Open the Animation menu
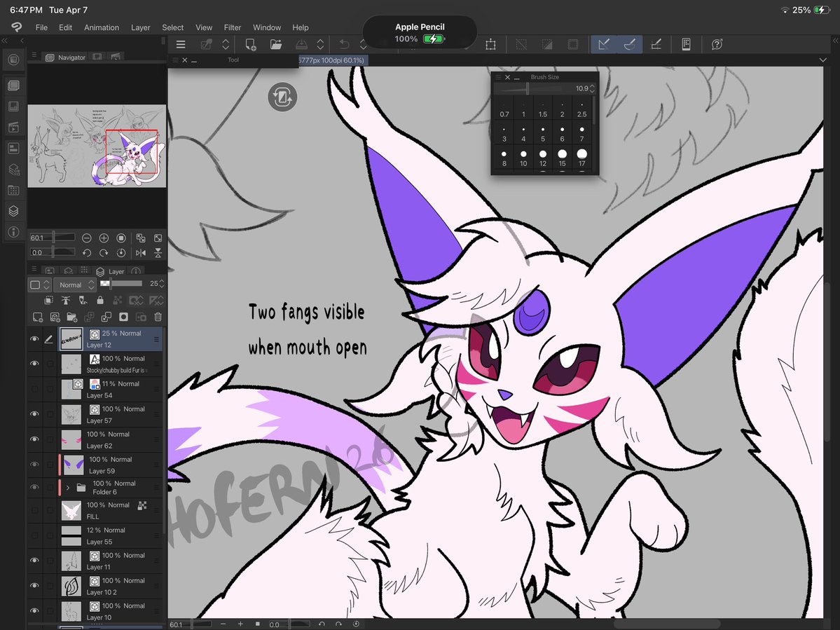The height and width of the screenshot is (630, 840). (102, 27)
